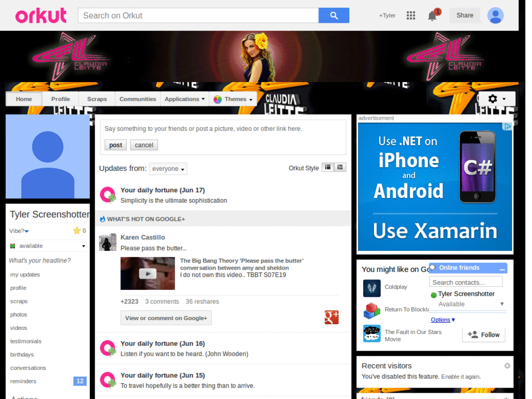Open the gear settings menu on navbar
The width and height of the screenshot is (532, 399).
click(497, 99)
